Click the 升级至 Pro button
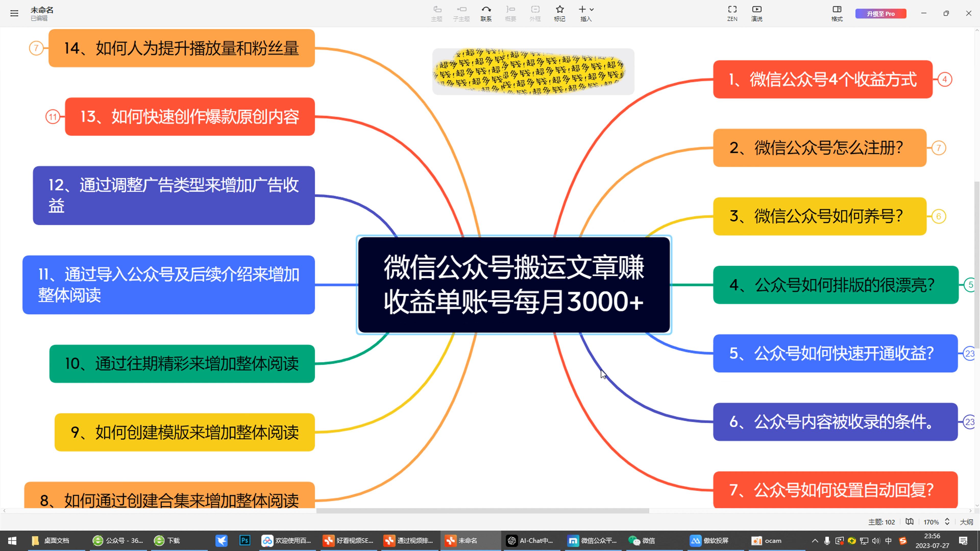This screenshot has width=980, height=551. pyautogui.click(x=881, y=14)
